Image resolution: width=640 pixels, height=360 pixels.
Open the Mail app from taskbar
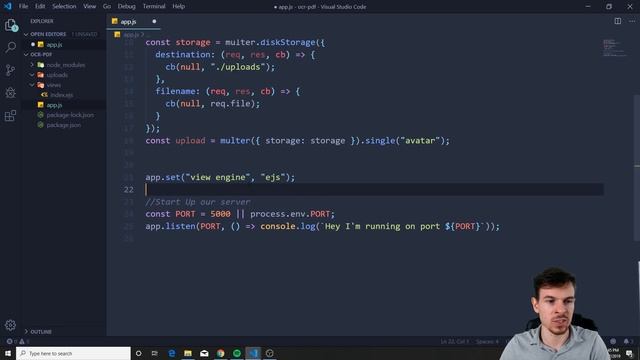(x=204, y=353)
